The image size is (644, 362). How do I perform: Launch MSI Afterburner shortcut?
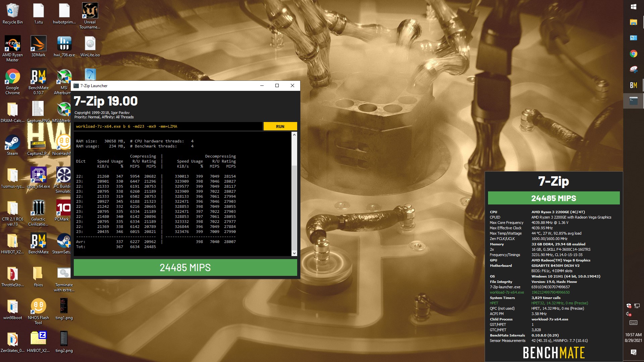(x=63, y=81)
